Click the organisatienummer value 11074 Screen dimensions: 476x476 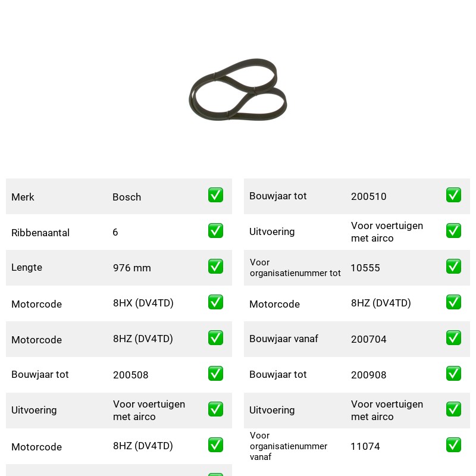click(x=365, y=446)
